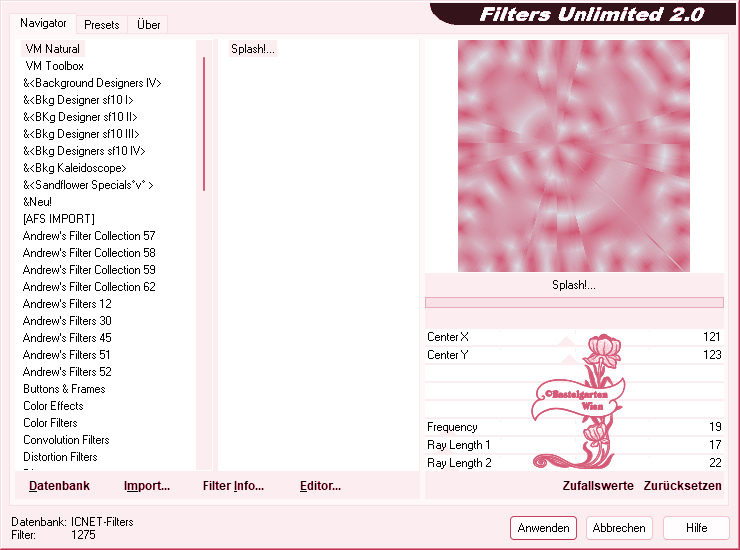Choose Andrew's Filters 30

67,321
